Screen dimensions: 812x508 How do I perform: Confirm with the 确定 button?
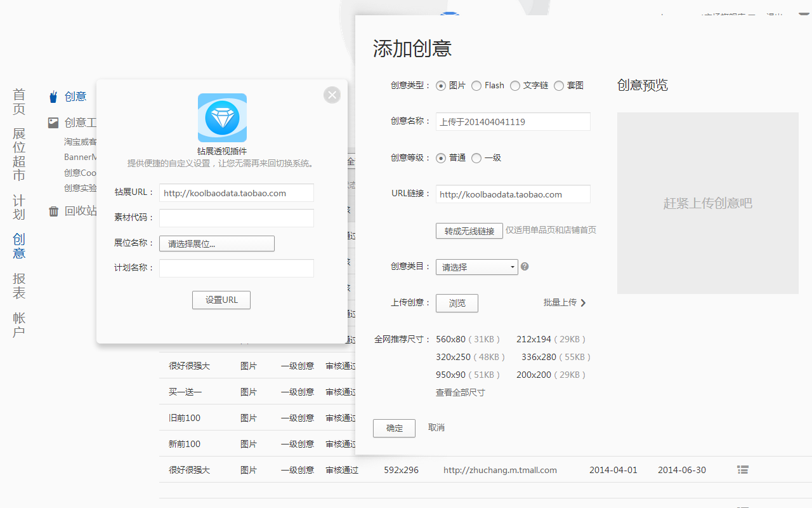point(394,428)
